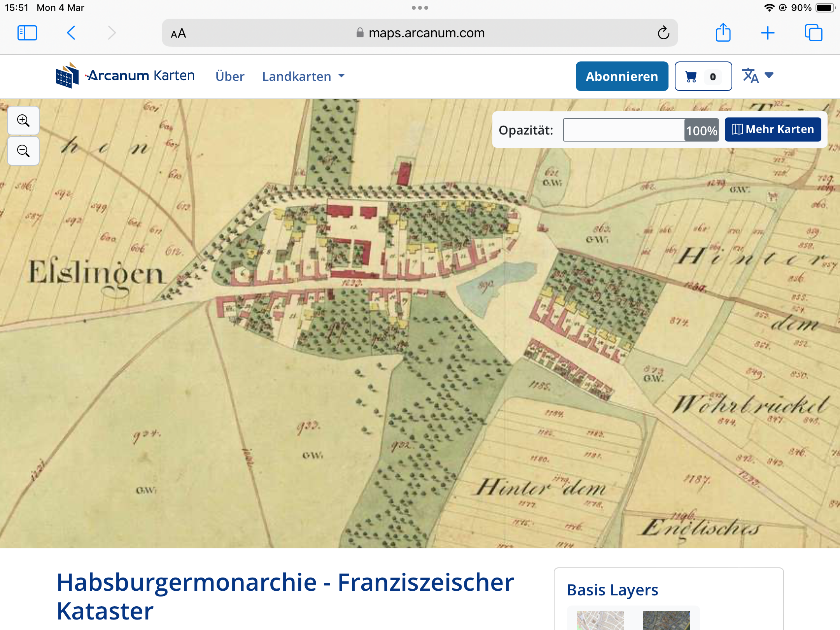Select the satellite base layer thumbnail
Screen dimensions: 840x630
pyautogui.click(x=666, y=621)
